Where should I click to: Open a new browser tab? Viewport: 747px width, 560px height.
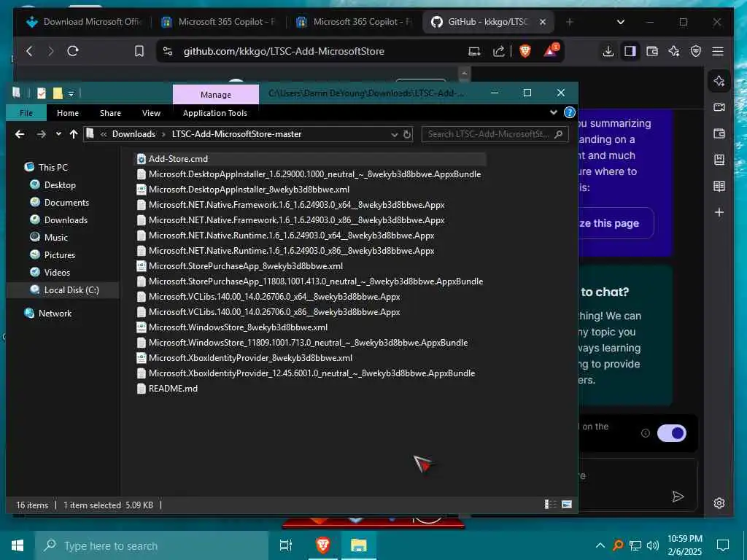(569, 22)
